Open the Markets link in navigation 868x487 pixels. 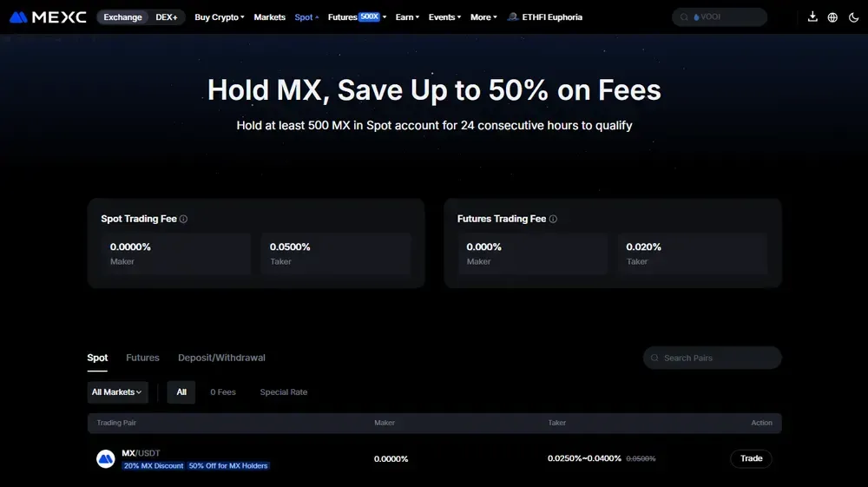[270, 17]
